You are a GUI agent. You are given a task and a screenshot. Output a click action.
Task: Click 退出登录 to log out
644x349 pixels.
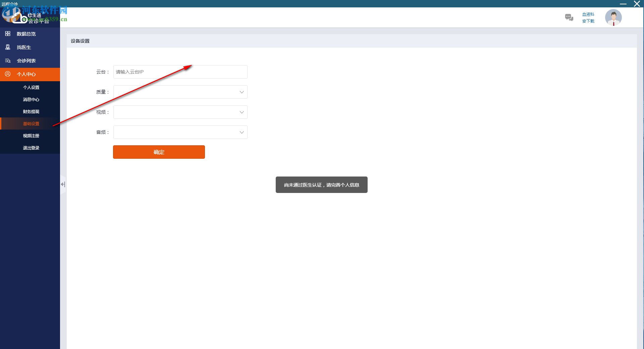[x=30, y=148]
